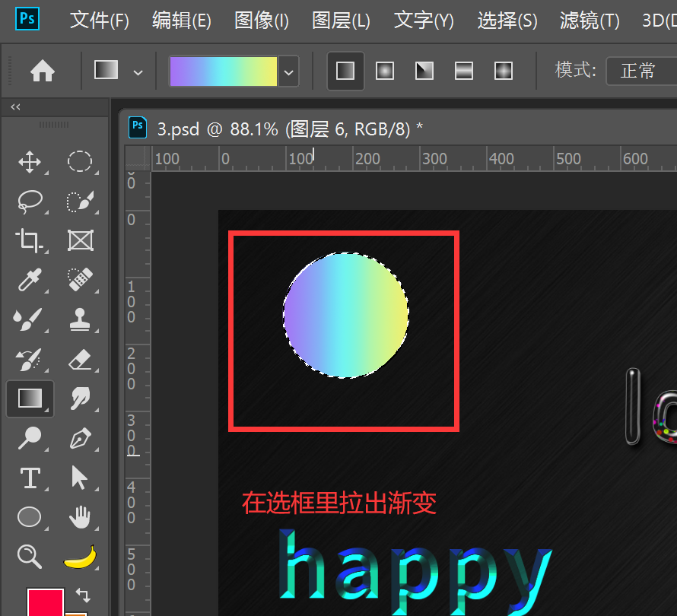Select the Pen tool
This screenshot has height=616, width=677.
pyautogui.click(x=81, y=438)
